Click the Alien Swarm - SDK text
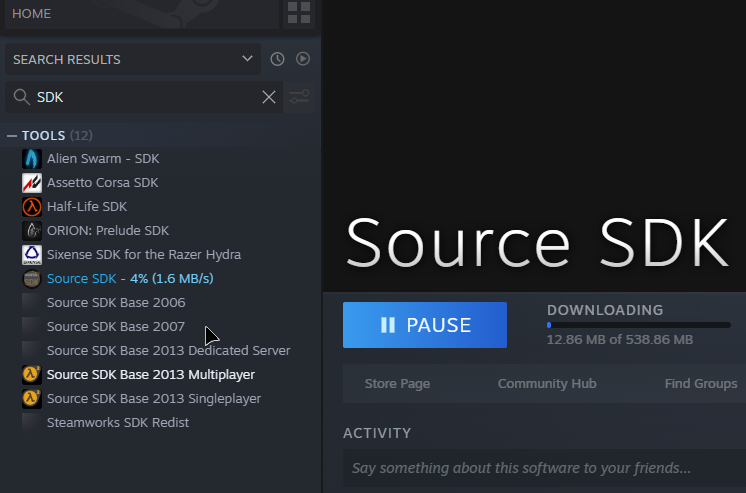The width and height of the screenshot is (746, 493). pos(103,159)
